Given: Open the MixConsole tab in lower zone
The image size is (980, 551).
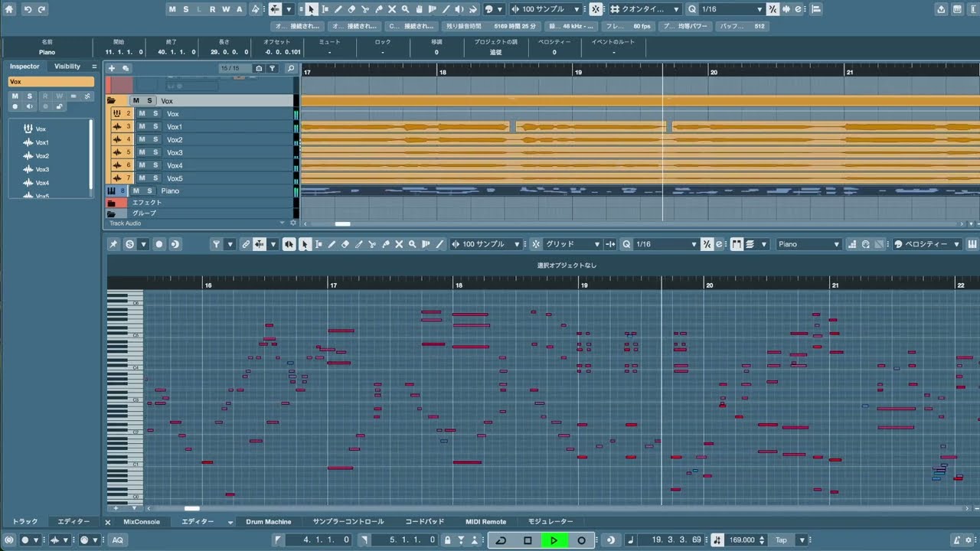Looking at the screenshot, I should 142,522.
